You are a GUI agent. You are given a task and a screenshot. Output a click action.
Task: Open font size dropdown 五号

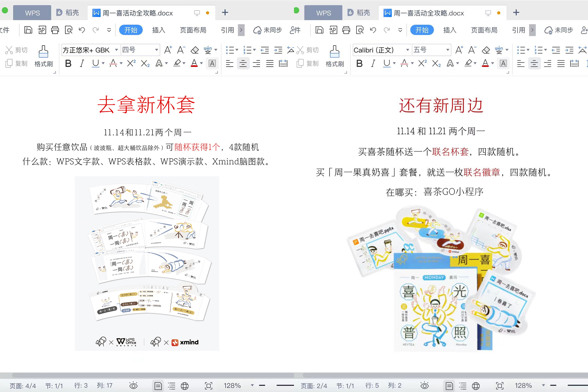click(448, 50)
